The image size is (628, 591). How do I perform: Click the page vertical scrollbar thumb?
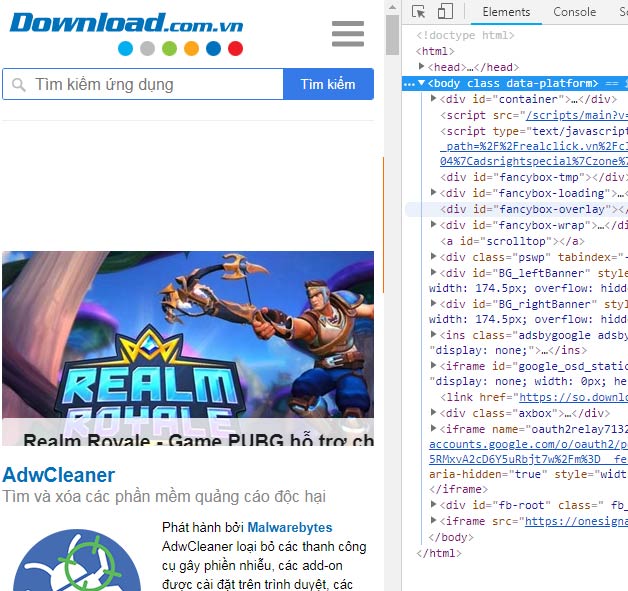click(392, 35)
